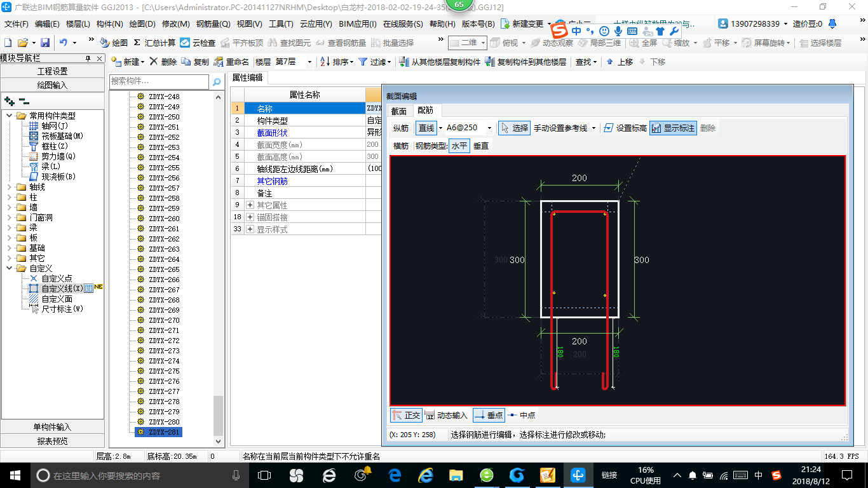Click the expand-all plus icon in navigator
This screenshot has height=488, width=868.
point(10,100)
